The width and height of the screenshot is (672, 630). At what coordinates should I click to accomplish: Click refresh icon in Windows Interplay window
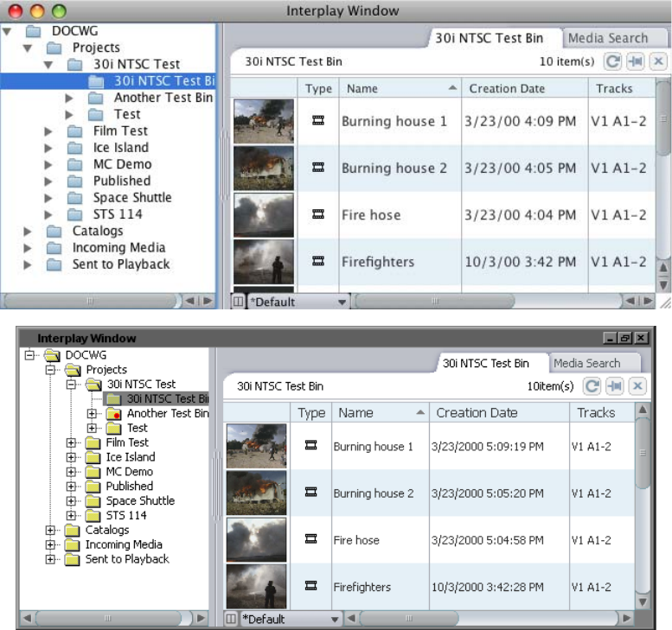592,386
